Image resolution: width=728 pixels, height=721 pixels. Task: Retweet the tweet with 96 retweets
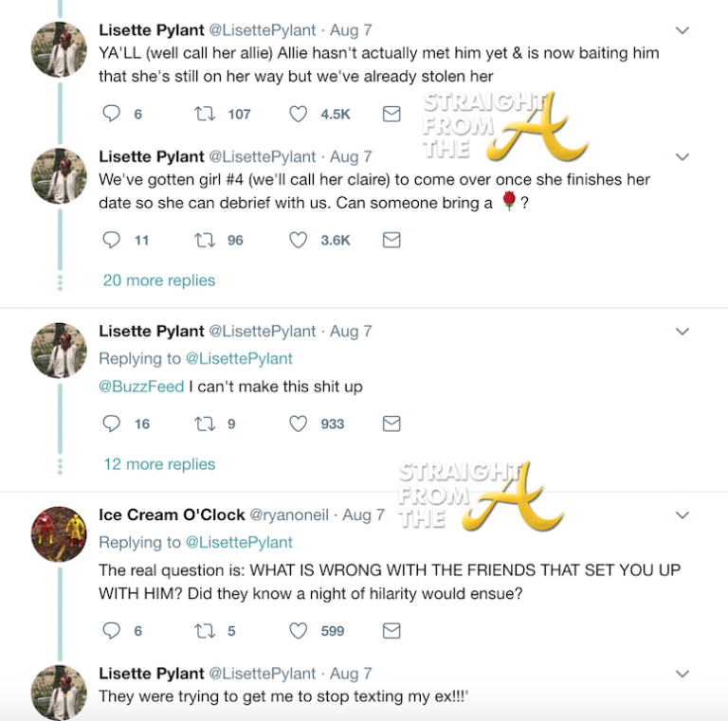(204, 241)
